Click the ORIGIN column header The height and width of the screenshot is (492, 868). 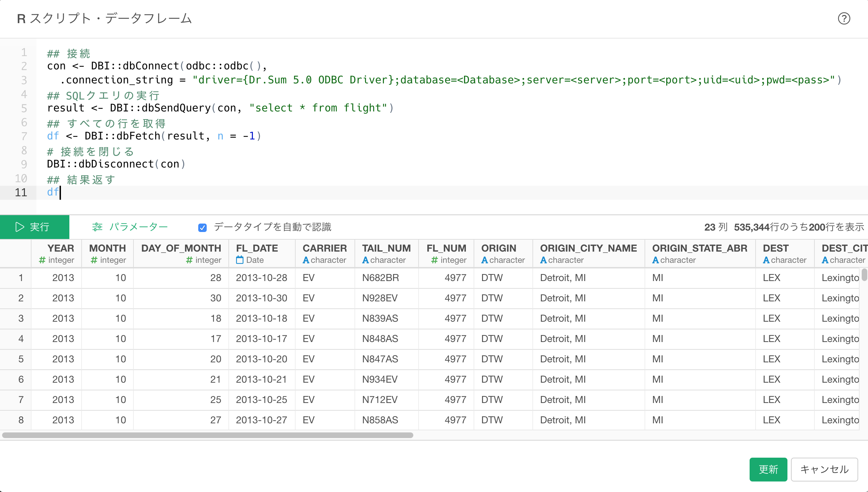coord(503,254)
